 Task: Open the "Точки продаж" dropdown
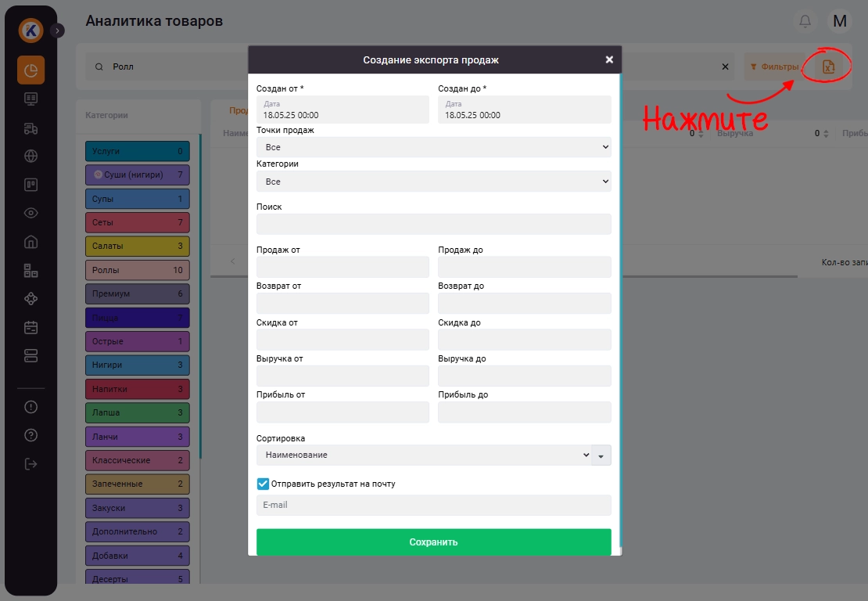point(433,147)
